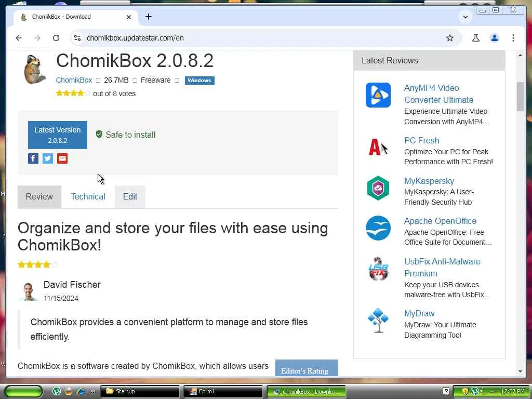Click the page scrollbar thumb
This screenshot has width=532, height=399.
click(x=520, y=96)
